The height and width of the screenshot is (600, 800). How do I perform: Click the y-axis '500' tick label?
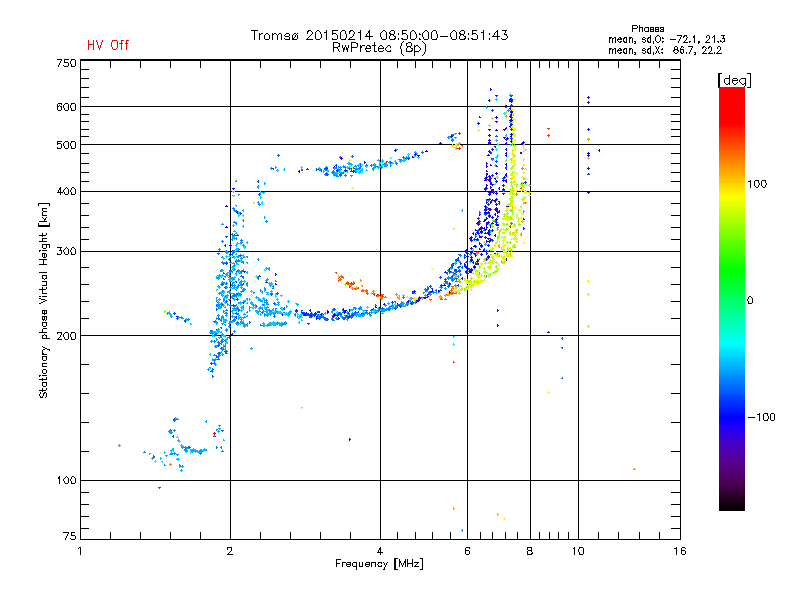click(x=66, y=145)
